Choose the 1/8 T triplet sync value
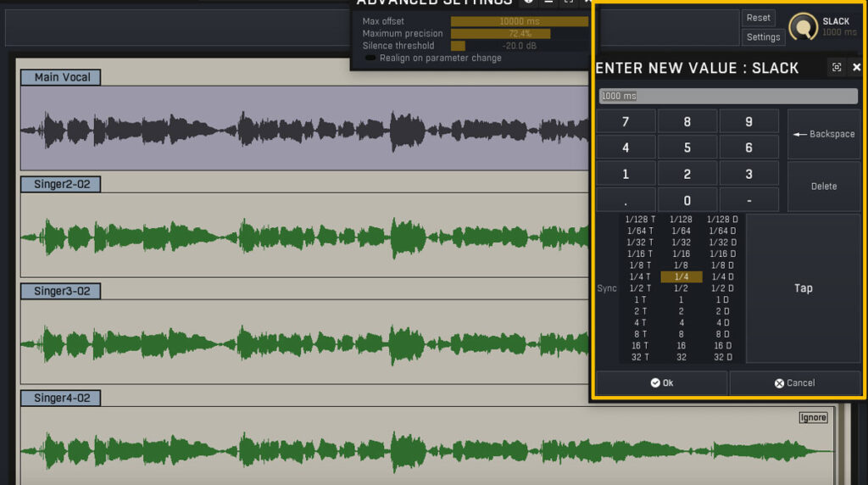 pos(641,265)
